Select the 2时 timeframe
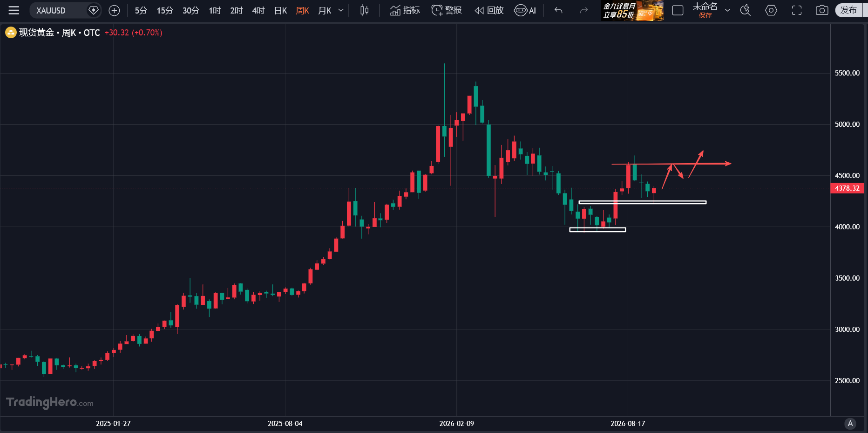Viewport: 868px width, 433px height. (237, 10)
